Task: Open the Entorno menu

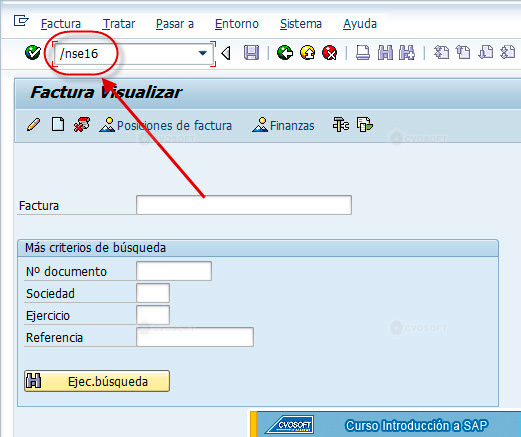Action: point(237,24)
